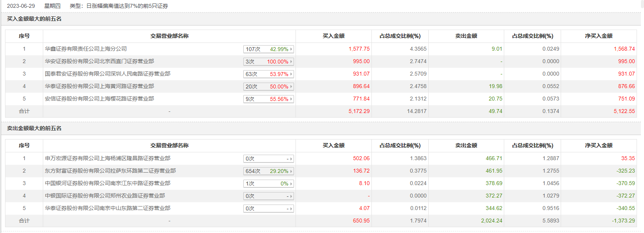
Task: Click the vertical scrollbar at right edge
Action: pos(642,5)
